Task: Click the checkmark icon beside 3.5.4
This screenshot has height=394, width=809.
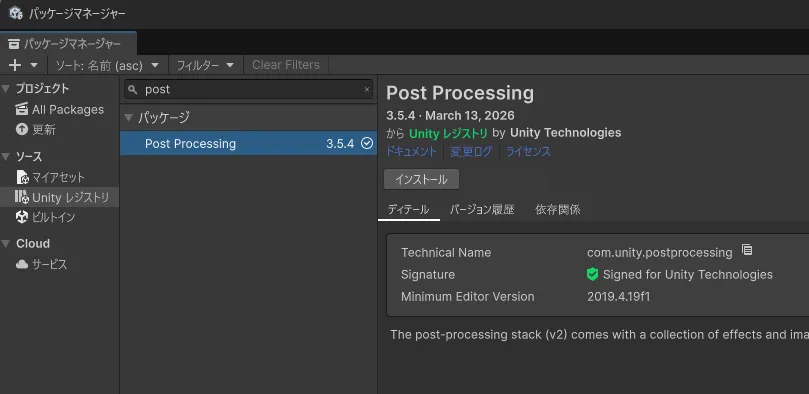Action: 367,143
